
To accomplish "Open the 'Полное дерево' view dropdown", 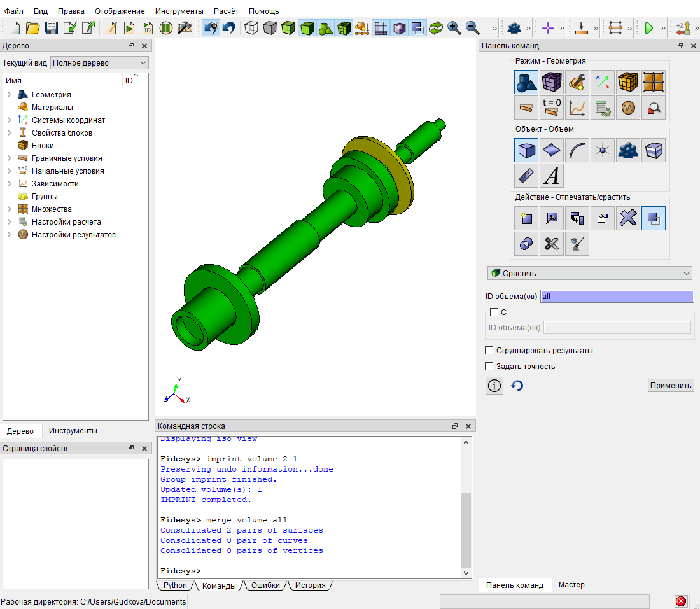I will click(x=99, y=63).
